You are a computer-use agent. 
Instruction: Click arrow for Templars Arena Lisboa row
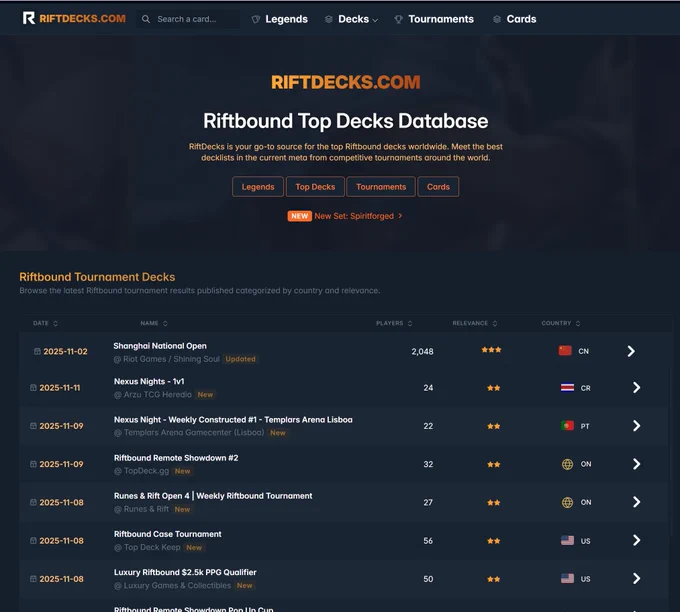[x=636, y=425]
